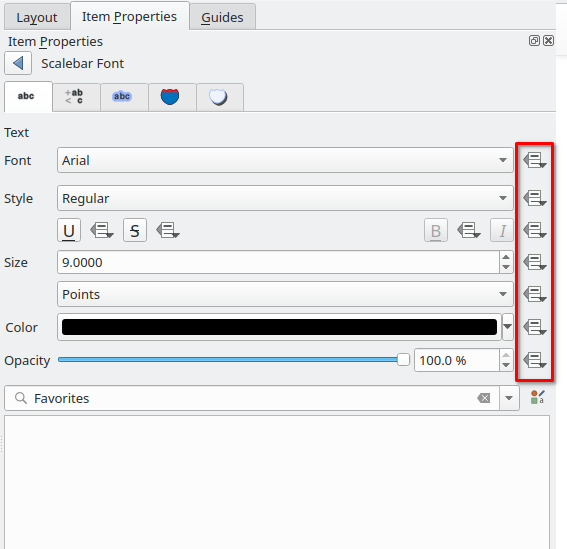567x549 pixels.
Task: Toggle the Underline button
Action: pyautogui.click(x=69, y=230)
